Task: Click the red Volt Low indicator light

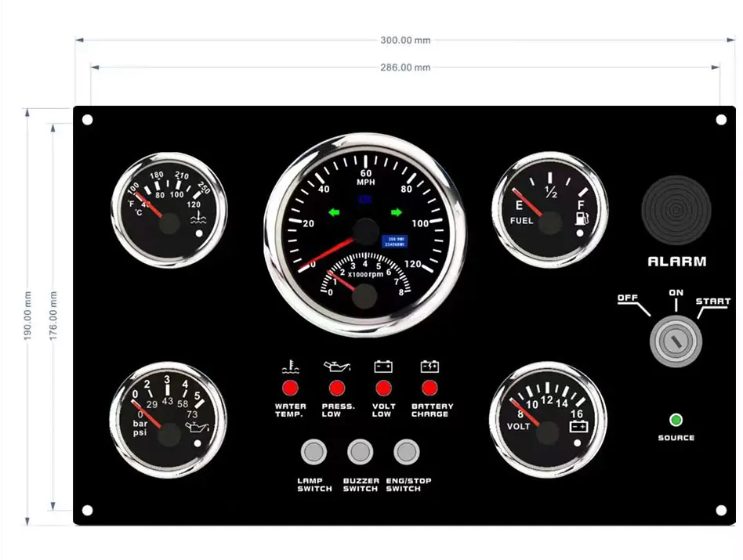Action: tap(383, 388)
